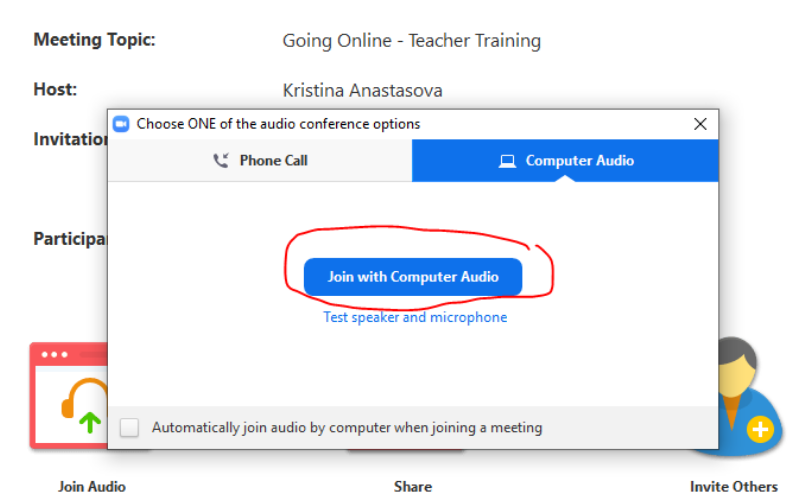This screenshot has width=797, height=501.
Task: Click the Join with Computer Audio button
Action: tap(413, 276)
